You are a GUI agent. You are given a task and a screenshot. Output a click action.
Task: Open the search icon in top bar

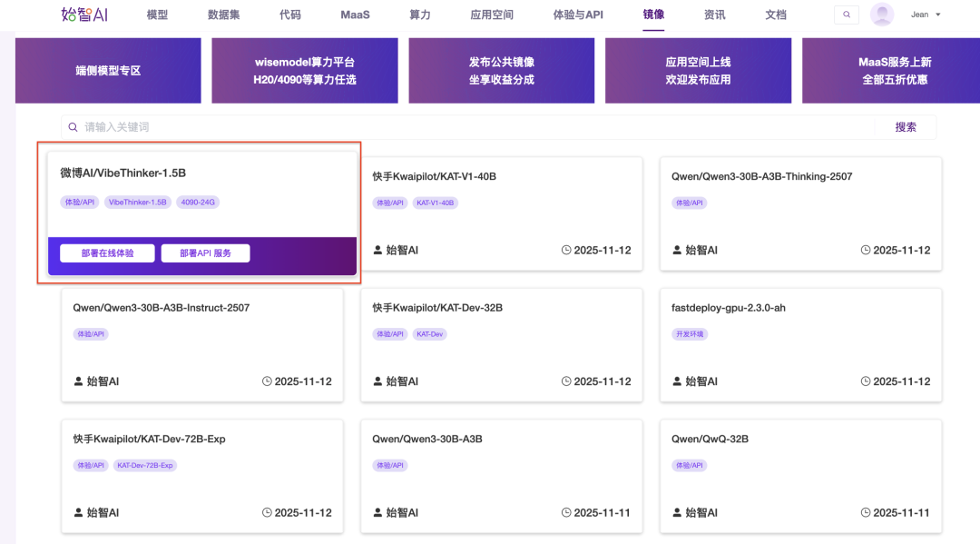coord(847,15)
